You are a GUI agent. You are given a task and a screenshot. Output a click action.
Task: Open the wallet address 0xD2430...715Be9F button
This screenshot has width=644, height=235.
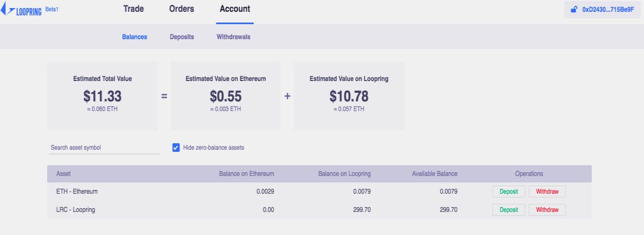point(603,10)
